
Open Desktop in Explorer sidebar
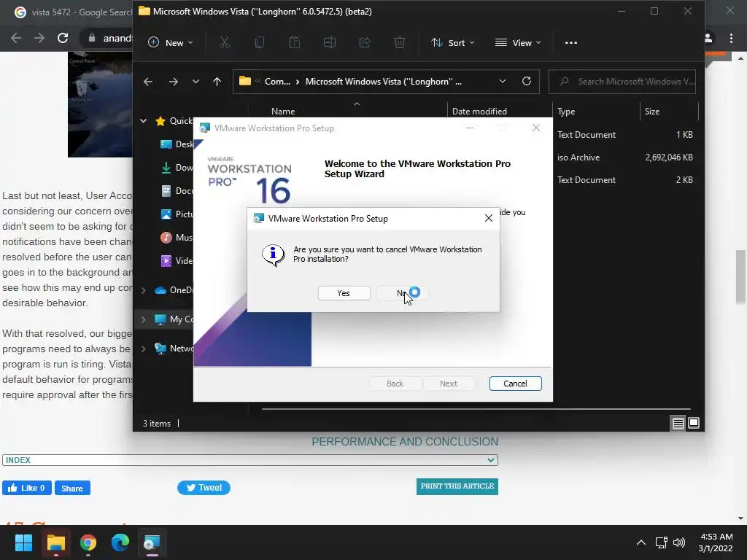tap(177, 144)
